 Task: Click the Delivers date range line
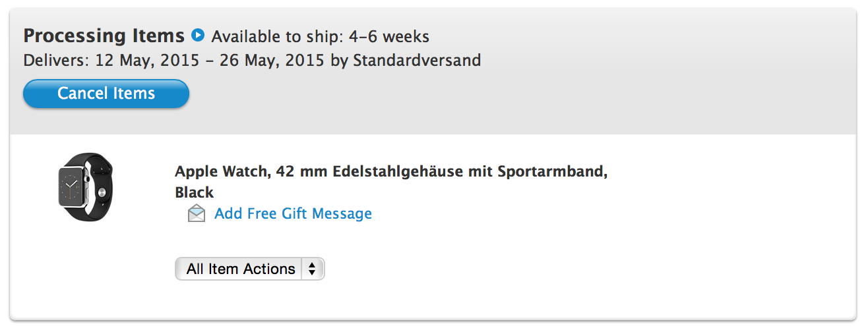pyautogui.click(x=252, y=61)
